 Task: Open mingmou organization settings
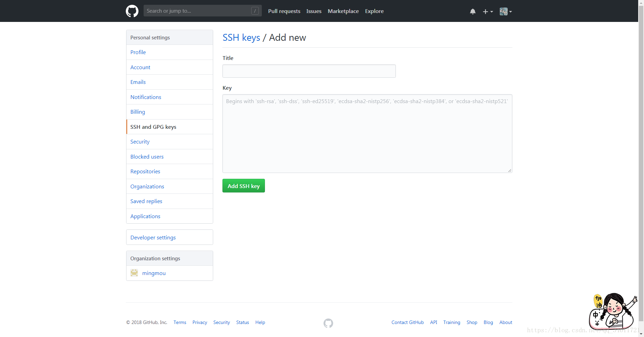(170, 273)
